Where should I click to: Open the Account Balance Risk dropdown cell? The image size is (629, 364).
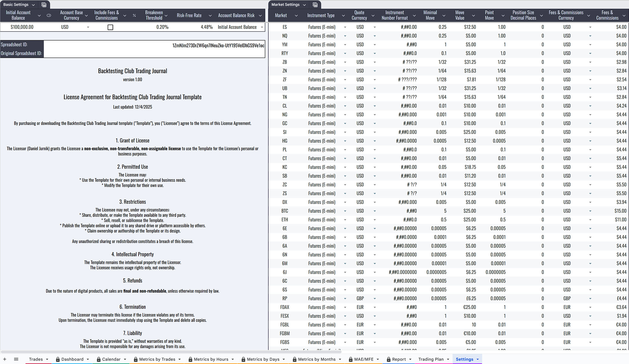(262, 27)
